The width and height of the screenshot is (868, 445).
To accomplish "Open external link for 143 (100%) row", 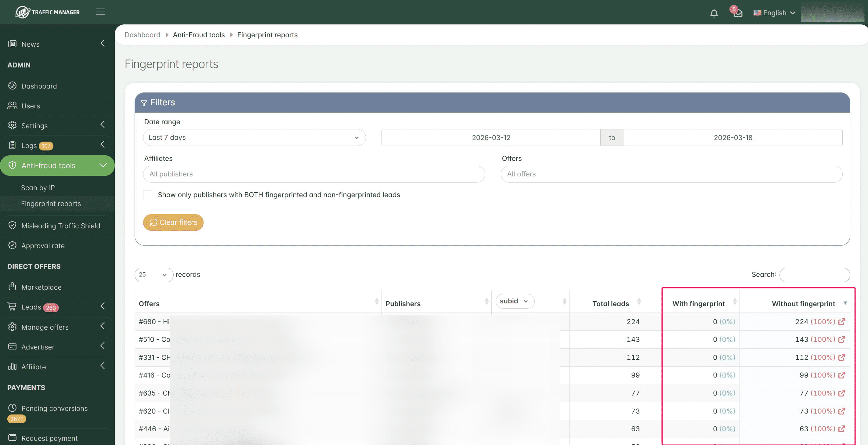I will pos(841,339).
